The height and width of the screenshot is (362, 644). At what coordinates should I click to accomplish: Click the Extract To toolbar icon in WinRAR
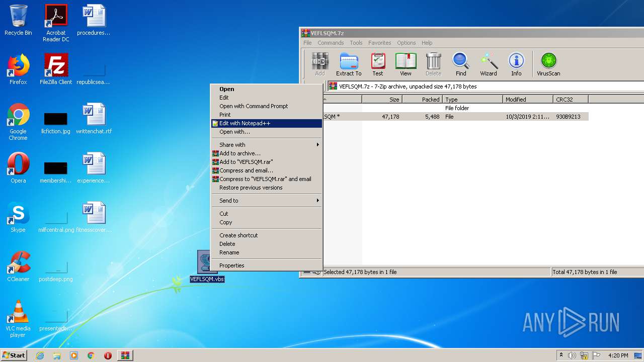point(349,64)
